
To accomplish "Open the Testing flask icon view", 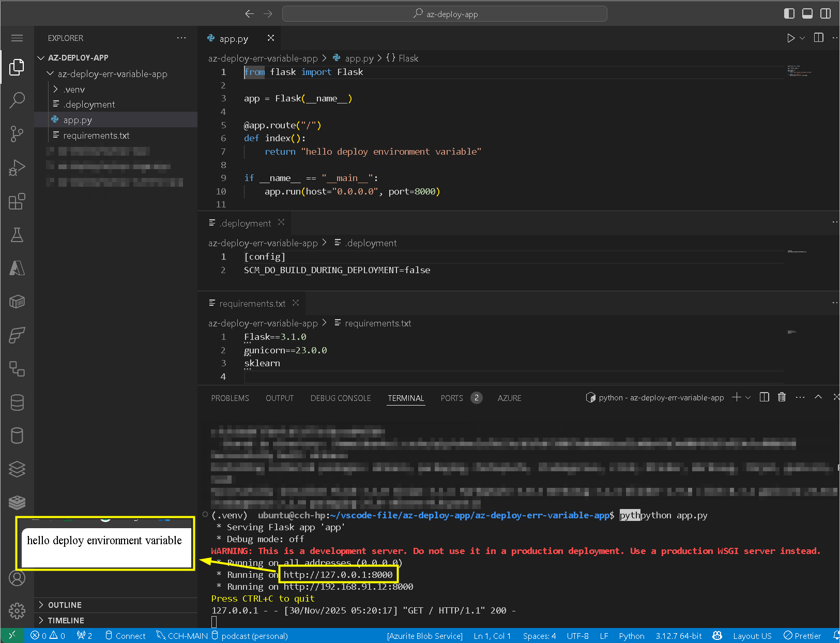I will click(x=17, y=235).
